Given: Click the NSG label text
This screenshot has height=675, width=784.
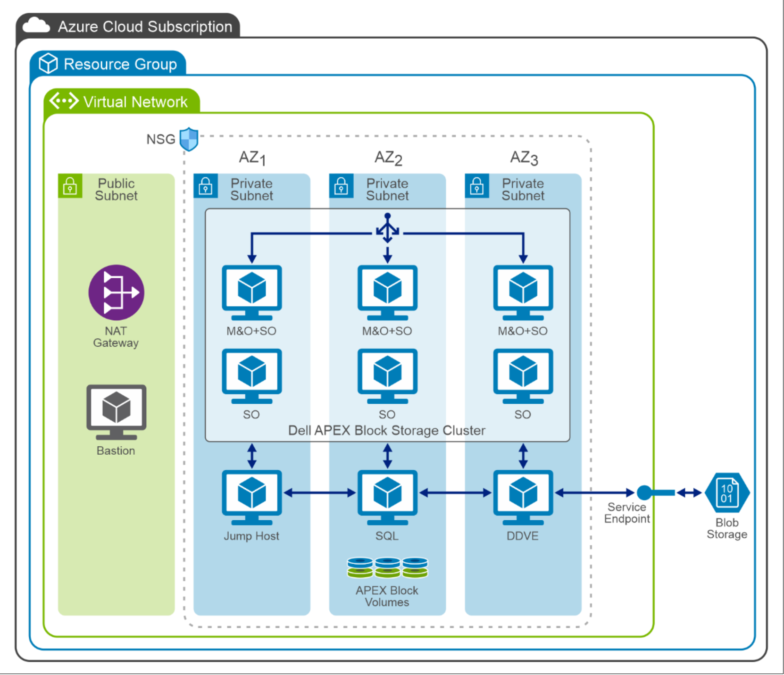Looking at the screenshot, I should coord(160,139).
